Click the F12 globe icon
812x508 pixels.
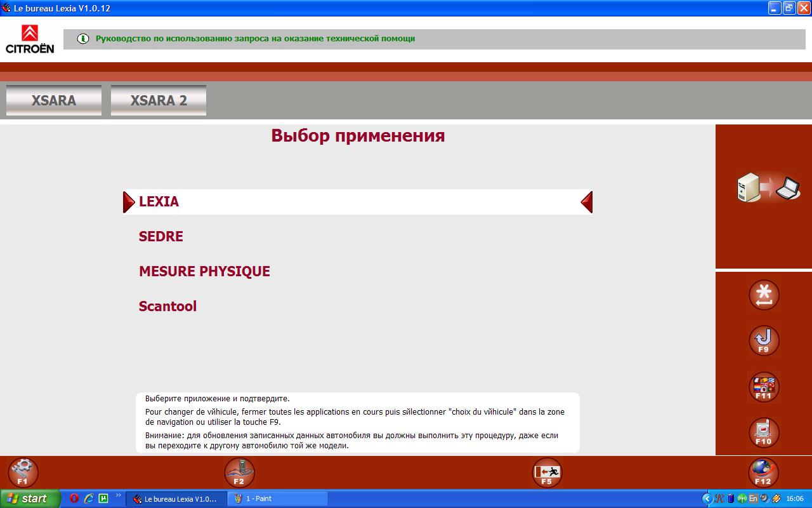763,473
